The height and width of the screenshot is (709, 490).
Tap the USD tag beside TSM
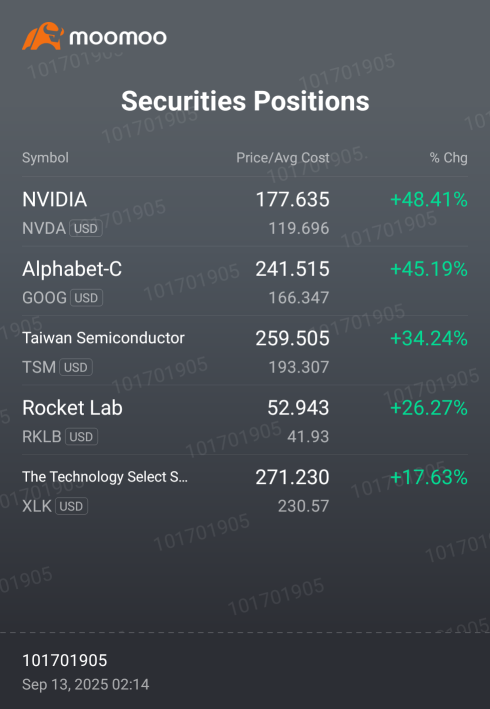[75, 367]
